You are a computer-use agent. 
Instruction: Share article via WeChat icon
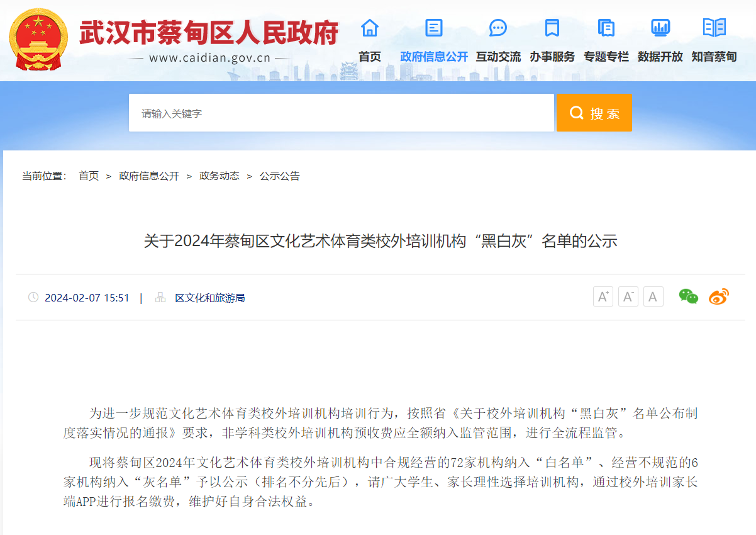click(689, 296)
